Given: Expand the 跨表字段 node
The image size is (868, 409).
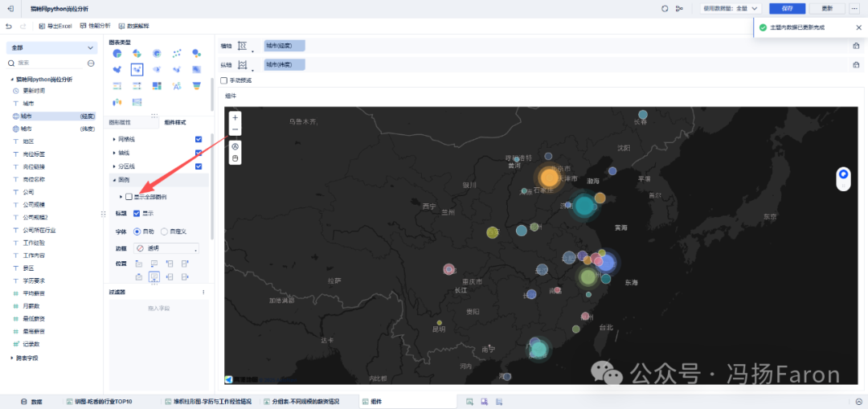Looking at the screenshot, I should coord(12,358).
